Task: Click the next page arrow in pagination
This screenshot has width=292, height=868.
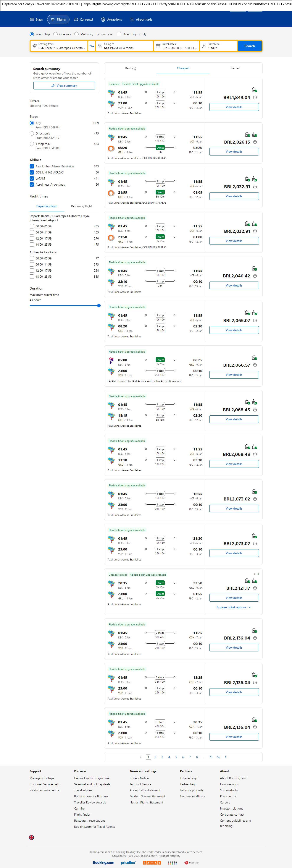Action: tap(226, 757)
